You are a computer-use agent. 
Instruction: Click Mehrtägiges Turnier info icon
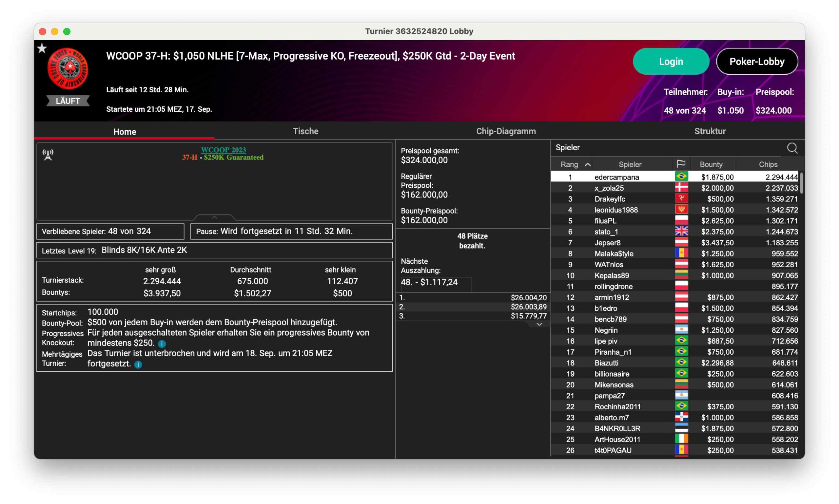pyautogui.click(x=138, y=364)
